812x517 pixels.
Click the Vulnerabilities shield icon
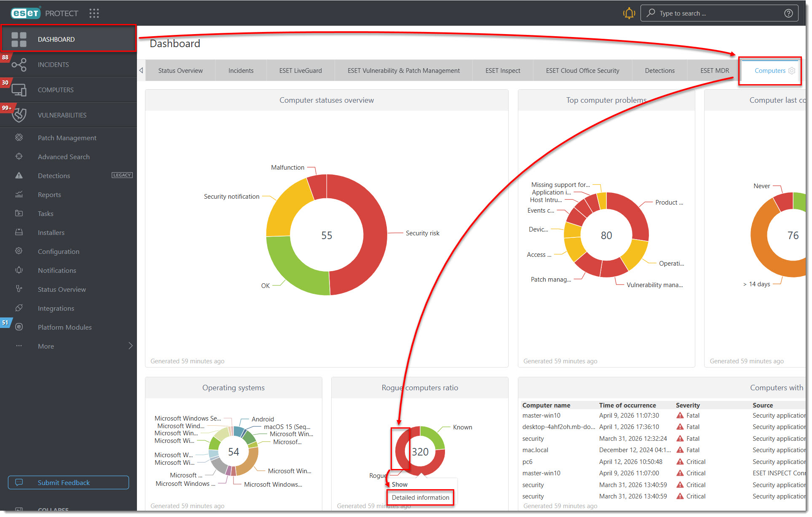(x=19, y=115)
